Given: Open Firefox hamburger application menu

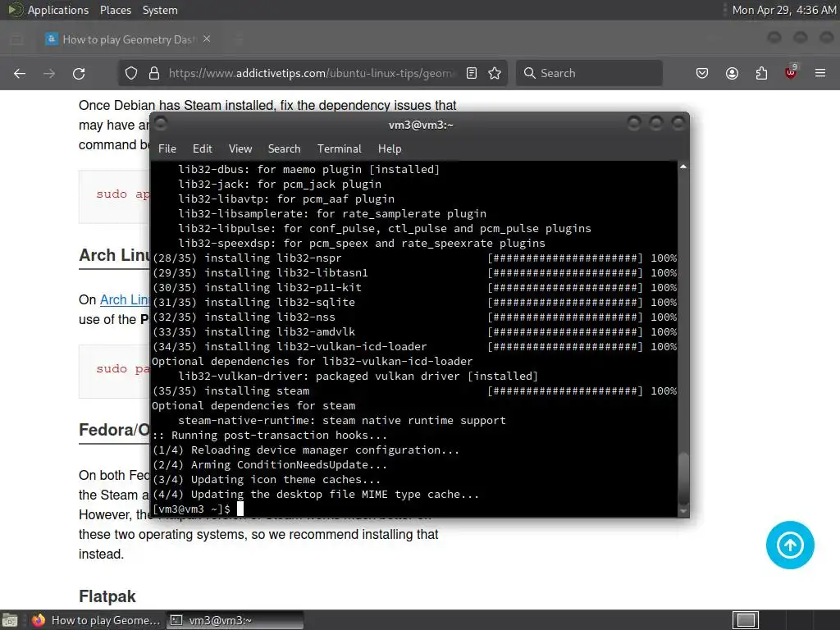Looking at the screenshot, I should tap(820, 73).
